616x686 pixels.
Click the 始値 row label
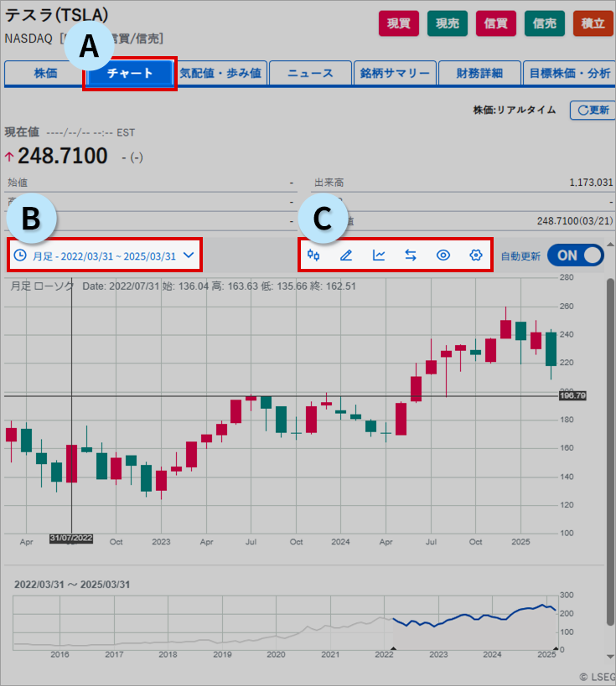[18, 183]
